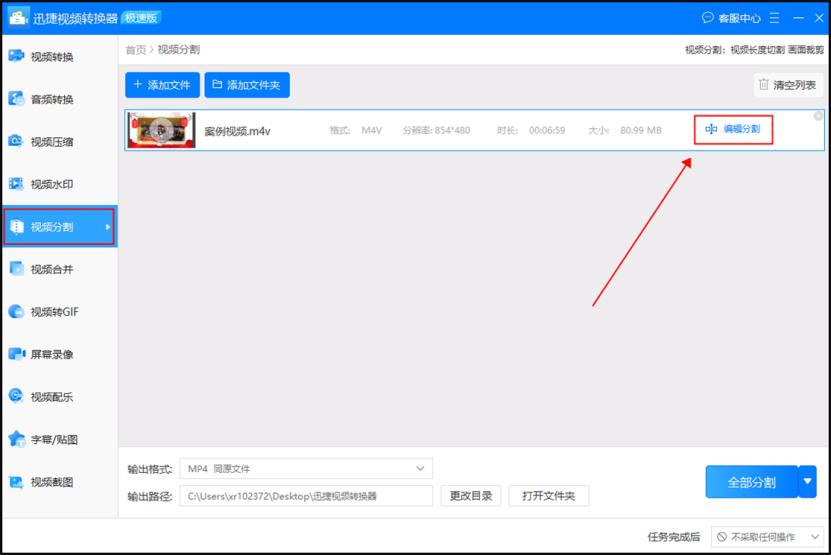Click the 更改目录 button
The width and height of the screenshot is (831, 555).
(471, 496)
